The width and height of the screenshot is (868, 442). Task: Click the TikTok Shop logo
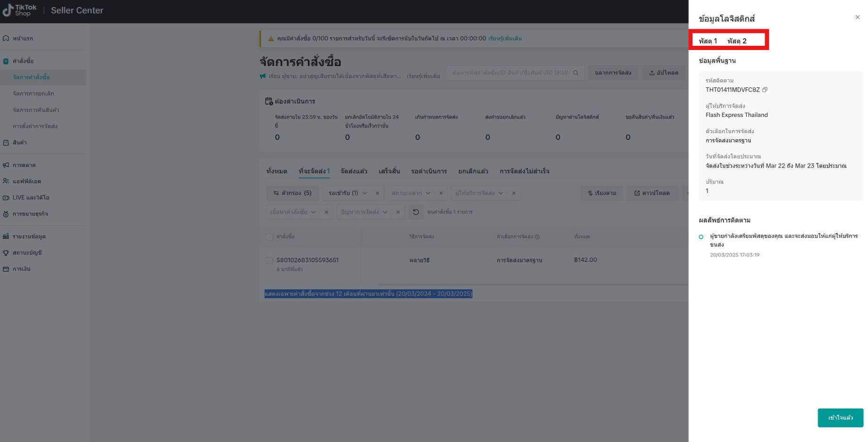(x=18, y=10)
